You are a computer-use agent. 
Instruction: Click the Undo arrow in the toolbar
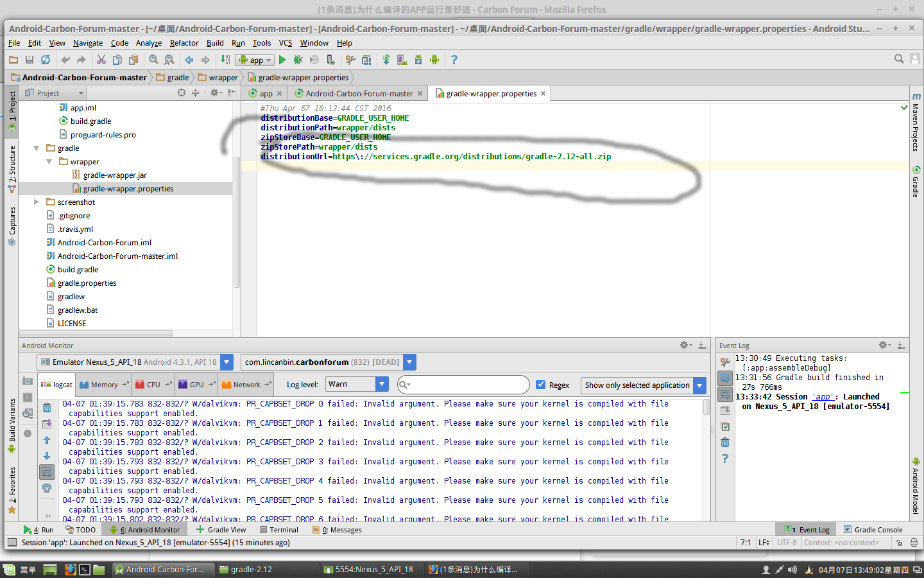coord(65,60)
